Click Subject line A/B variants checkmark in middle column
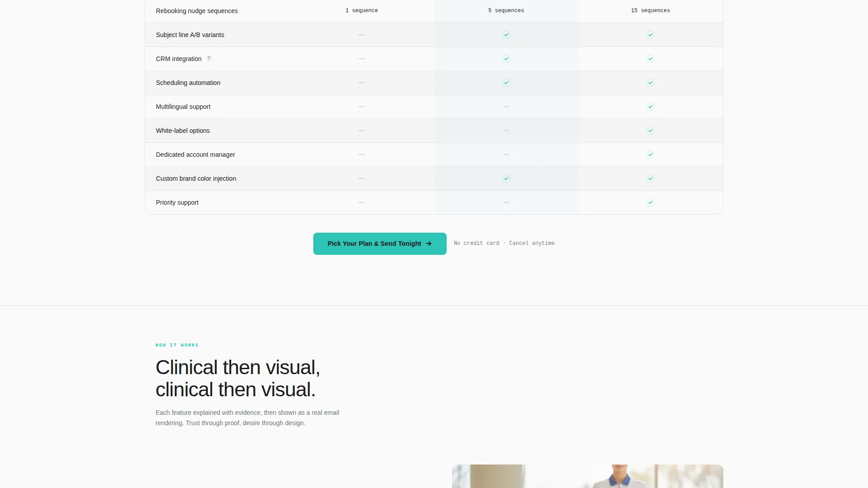Screen dimensions: 868x488 tap(506, 35)
